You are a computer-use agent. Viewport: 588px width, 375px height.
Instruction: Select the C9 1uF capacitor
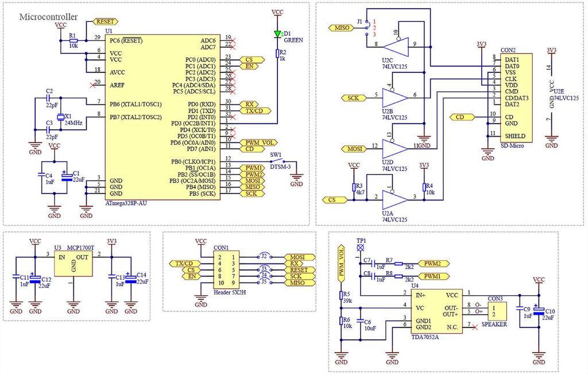tap(520, 308)
